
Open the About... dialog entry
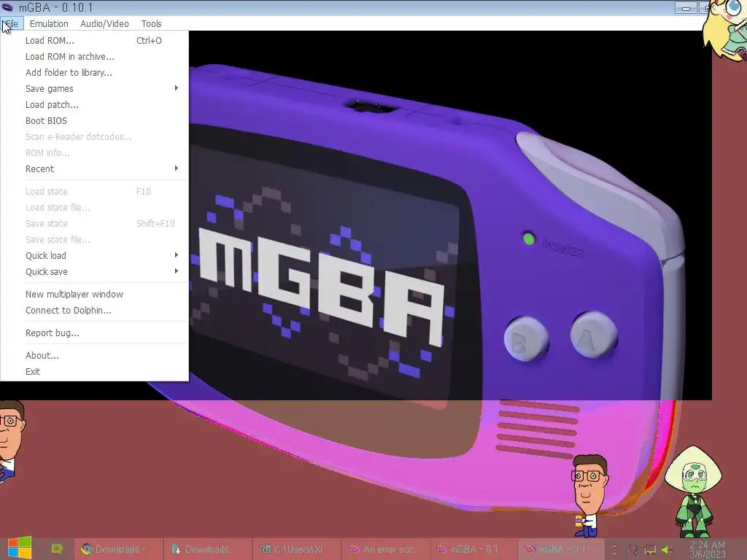[x=94, y=355]
